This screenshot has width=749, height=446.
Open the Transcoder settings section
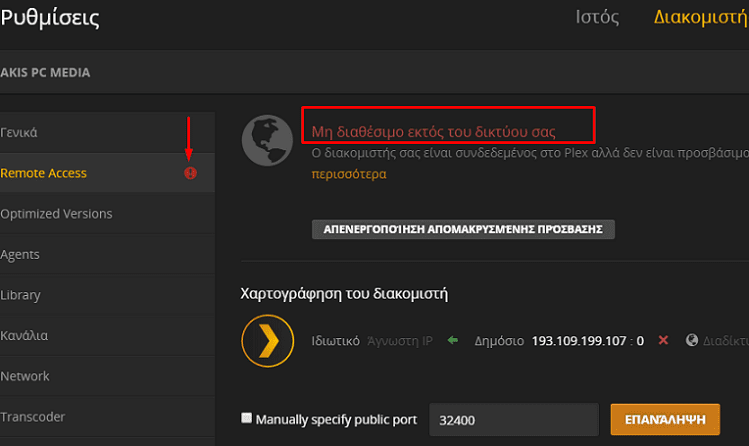(x=107, y=416)
